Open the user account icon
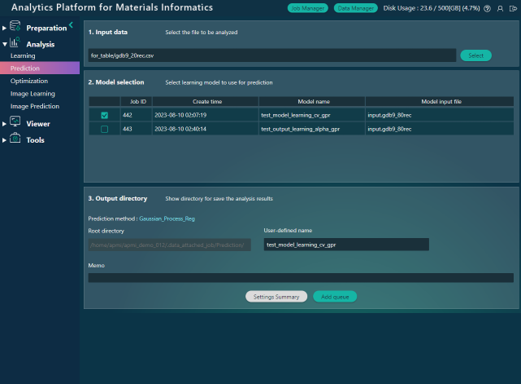521x384 pixels. pos(500,9)
